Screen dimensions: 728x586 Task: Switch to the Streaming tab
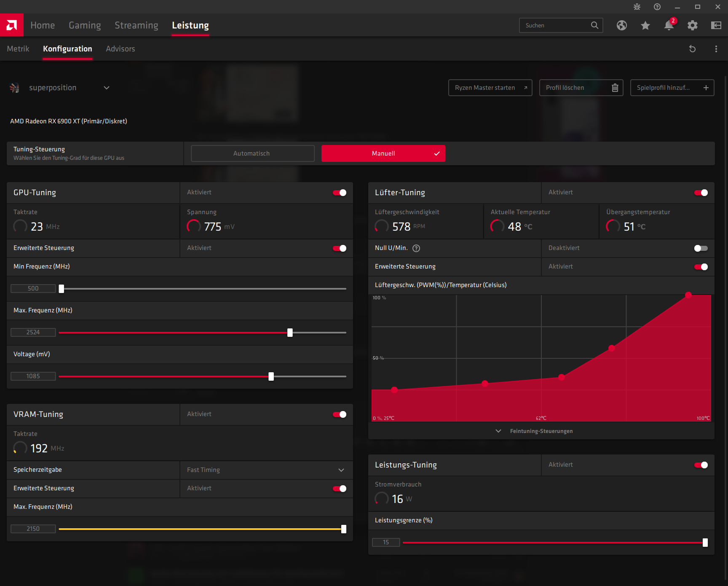136,25
